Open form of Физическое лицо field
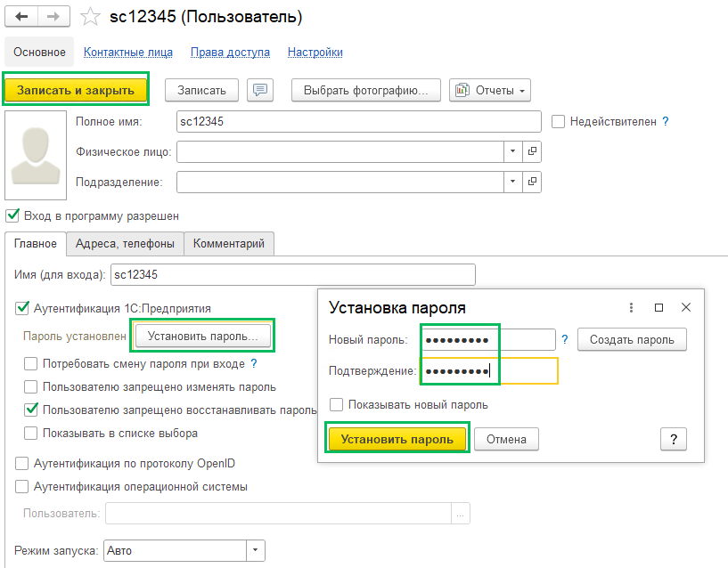This screenshot has width=728, height=568. (x=532, y=152)
